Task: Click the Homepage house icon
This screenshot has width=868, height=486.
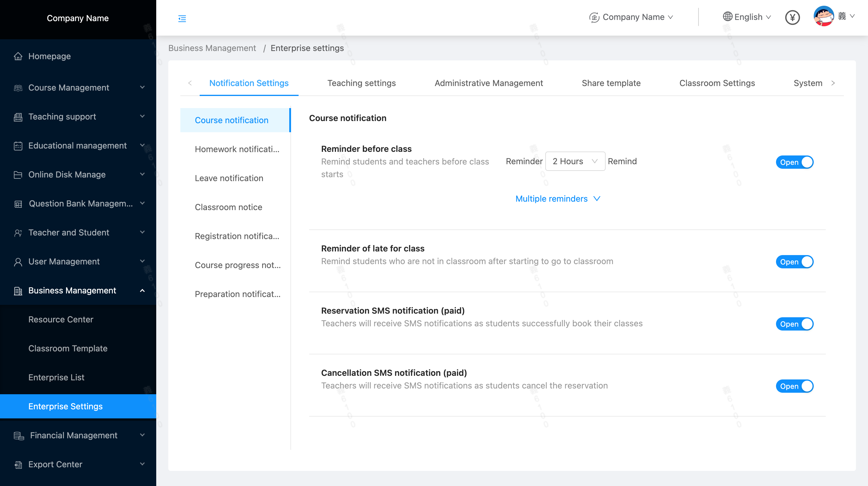Action: 18,56
